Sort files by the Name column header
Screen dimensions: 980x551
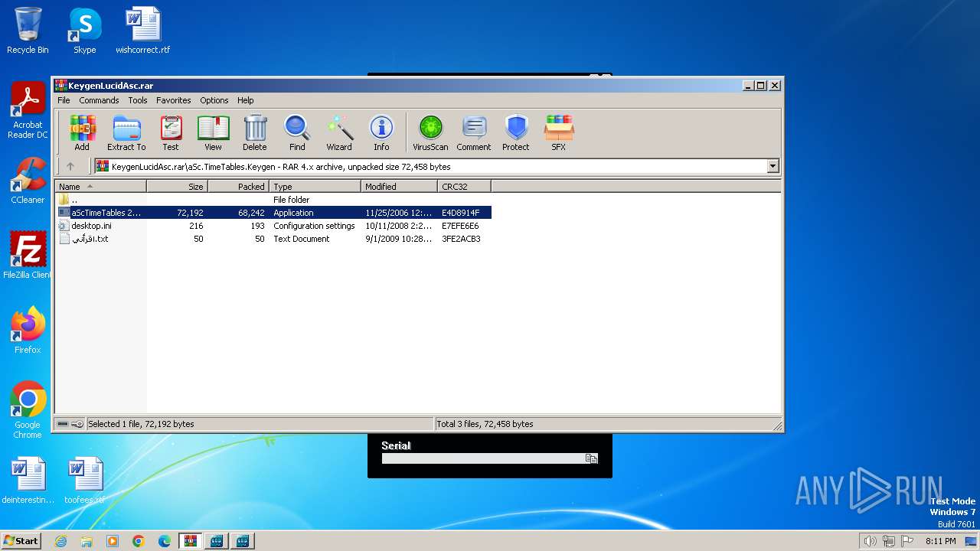(100, 187)
